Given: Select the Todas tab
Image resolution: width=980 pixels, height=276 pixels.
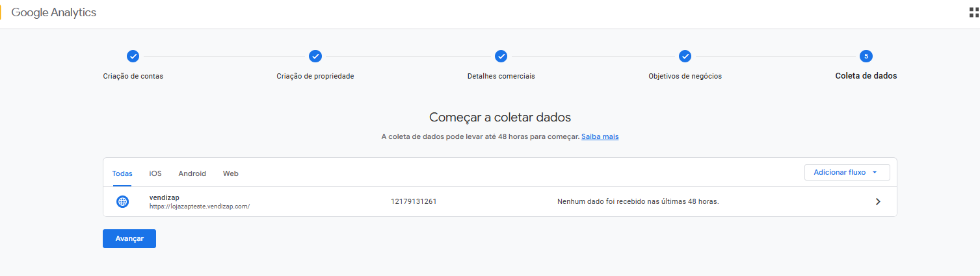Looking at the screenshot, I should coord(122,173).
